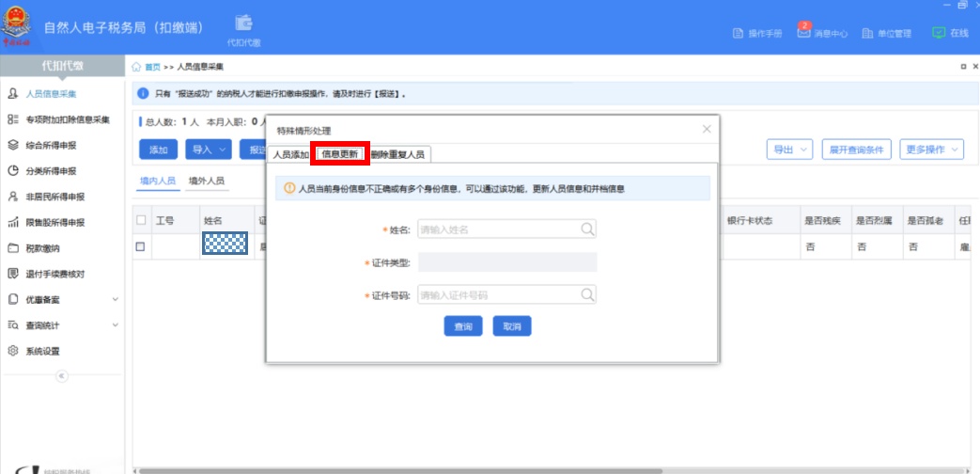Viewport: 980px width, 474px height.
Task: Click the search icon in 证件号码 field
Action: (x=587, y=294)
